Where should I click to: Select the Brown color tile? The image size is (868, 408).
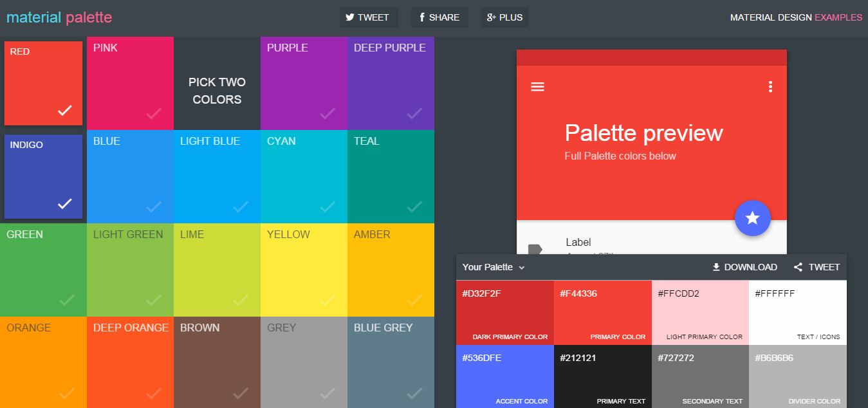point(217,362)
